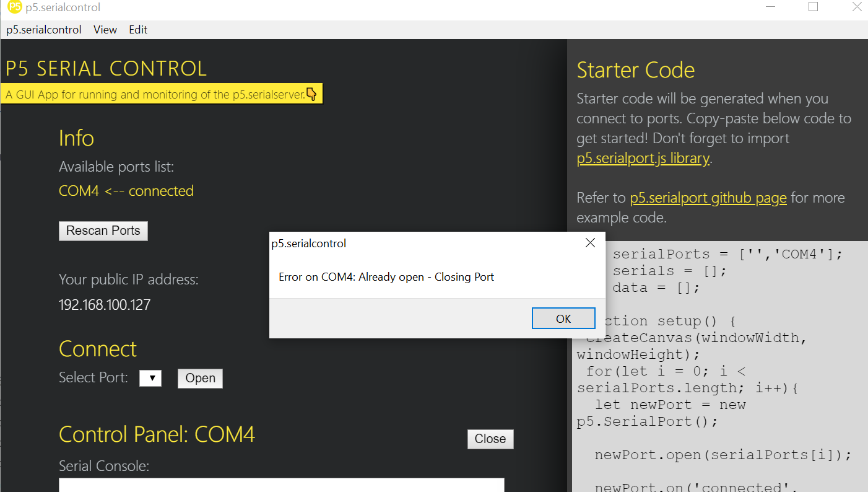Click the yellow GUI App description banner

click(162, 94)
